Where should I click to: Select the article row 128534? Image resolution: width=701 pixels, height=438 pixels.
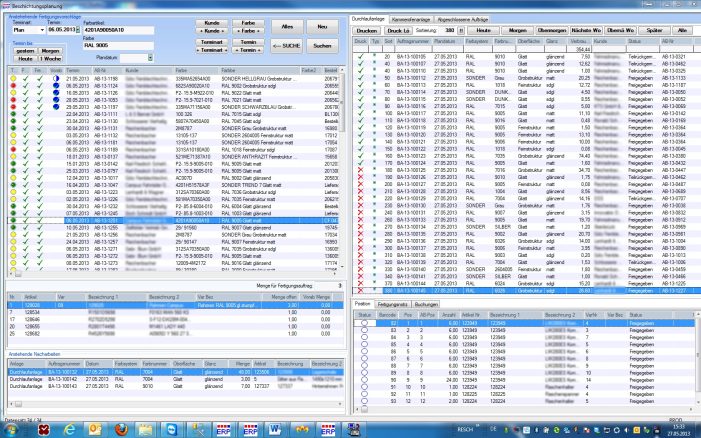coord(176,312)
